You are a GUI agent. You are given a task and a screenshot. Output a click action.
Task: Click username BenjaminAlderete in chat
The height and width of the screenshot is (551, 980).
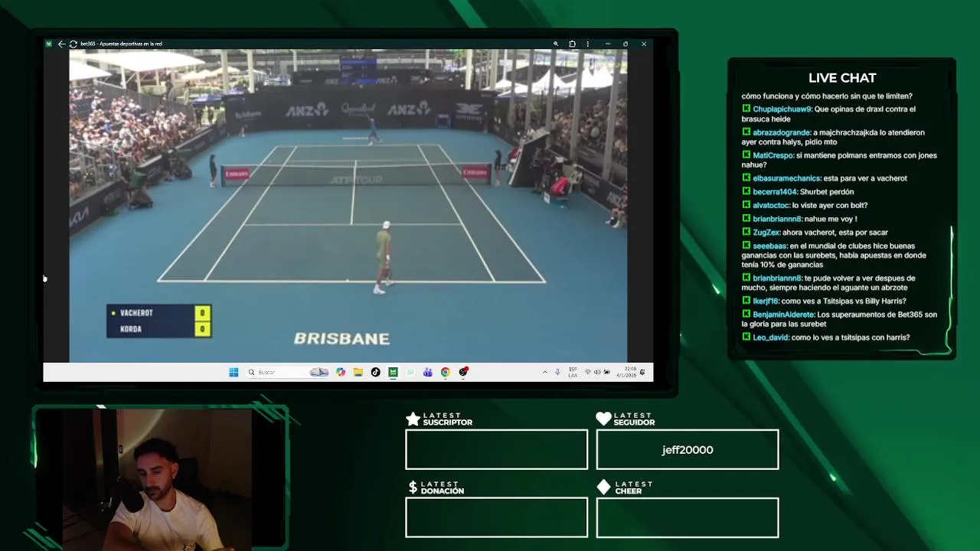(783, 315)
